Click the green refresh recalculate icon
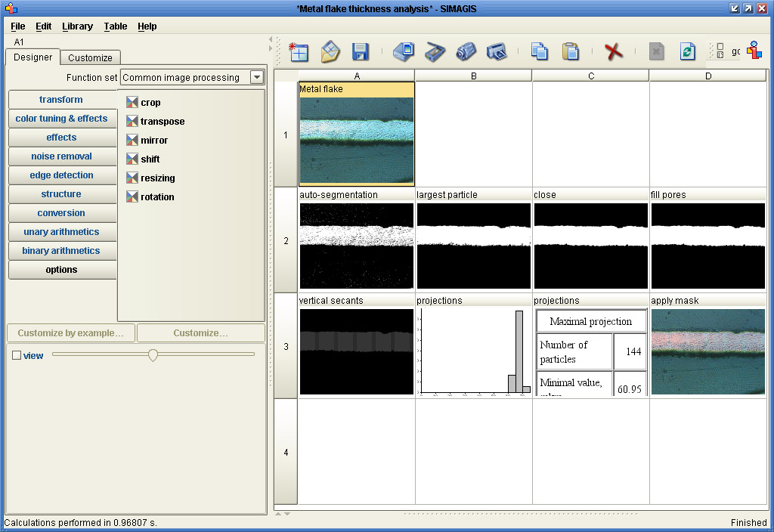The image size is (774, 532). pos(687,51)
